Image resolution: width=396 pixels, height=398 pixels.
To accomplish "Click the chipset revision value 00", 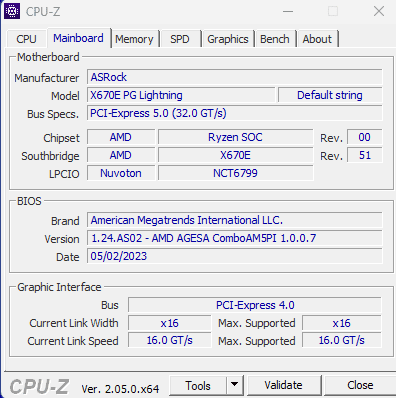I will [365, 137].
